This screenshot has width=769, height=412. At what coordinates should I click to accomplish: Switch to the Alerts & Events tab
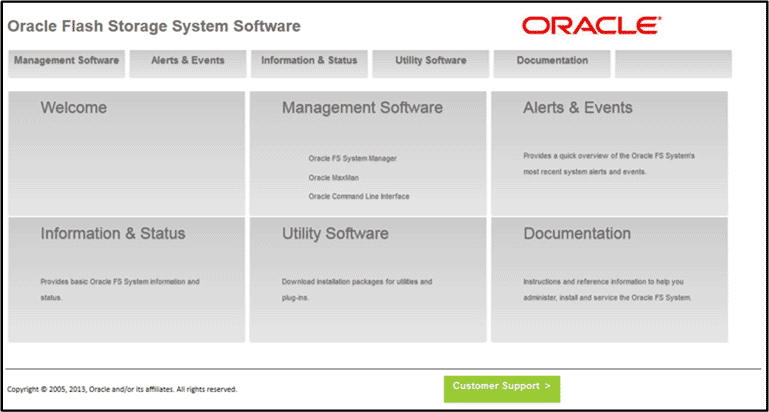tap(188, 63)
